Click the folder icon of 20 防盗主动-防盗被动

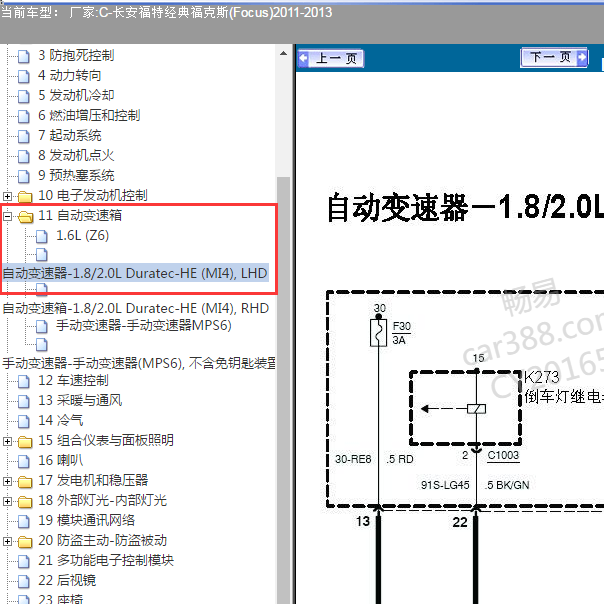[25, 542]
